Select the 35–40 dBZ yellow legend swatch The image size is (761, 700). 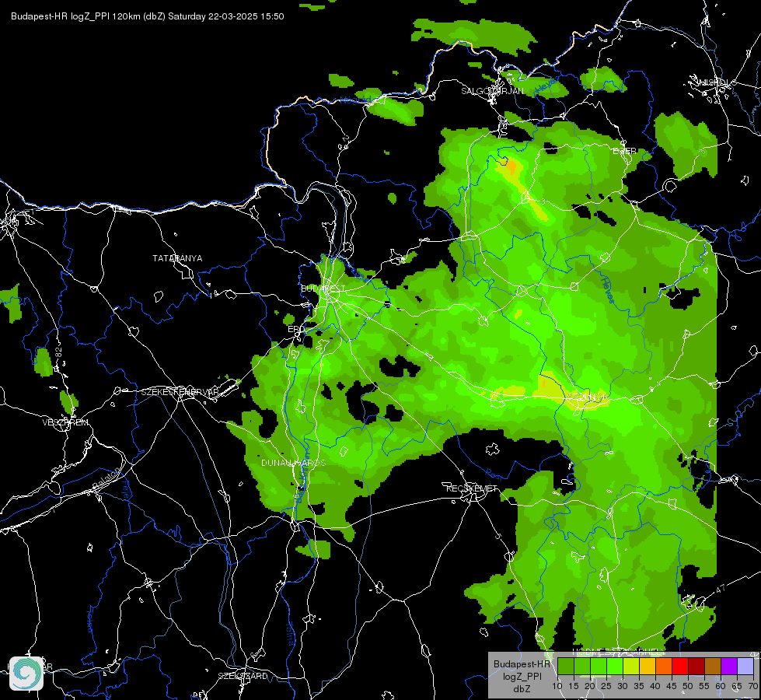coord(648,667)
